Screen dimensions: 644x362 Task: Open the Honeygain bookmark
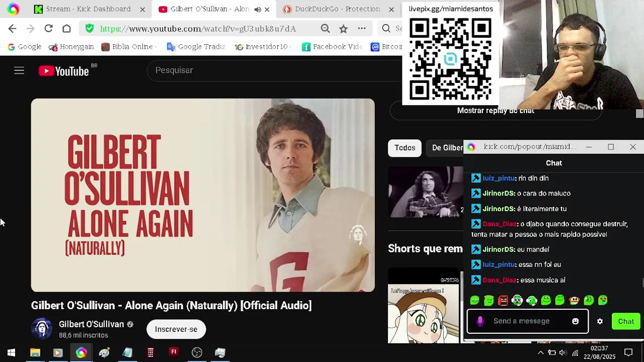pos(71,47)
